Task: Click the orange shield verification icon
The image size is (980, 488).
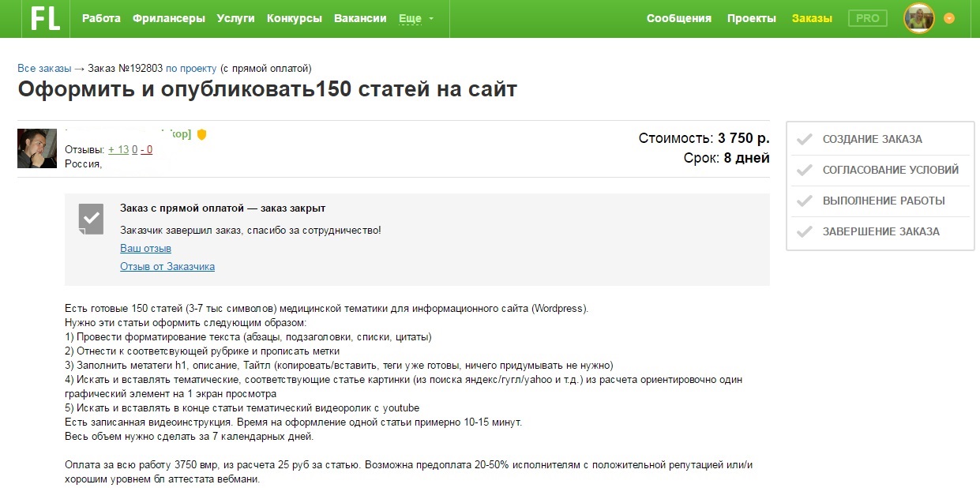Action: [x=201, y=135]
